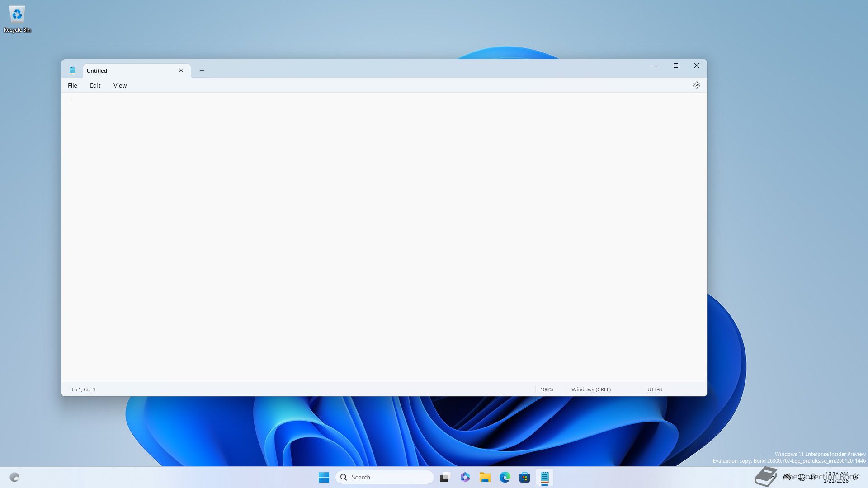Close the Untitled tab
This screenshot has height=488, width=868.
click(181, 70)
